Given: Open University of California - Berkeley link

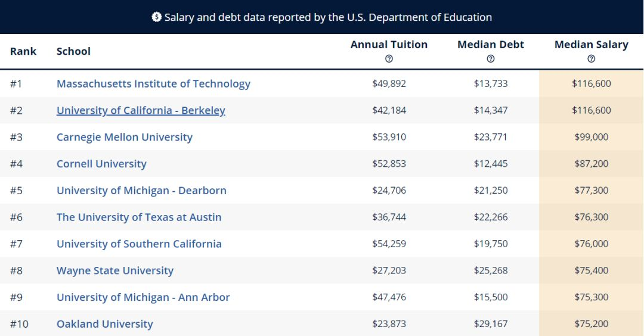Looking at the screenshot, I should (141, 111).
